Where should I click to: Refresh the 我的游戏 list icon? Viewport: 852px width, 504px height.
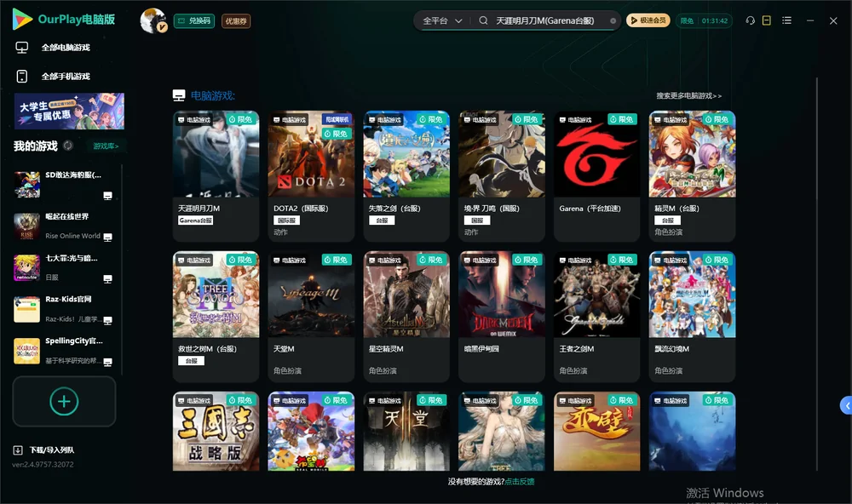pyautogui.click(x=68, y=146)
